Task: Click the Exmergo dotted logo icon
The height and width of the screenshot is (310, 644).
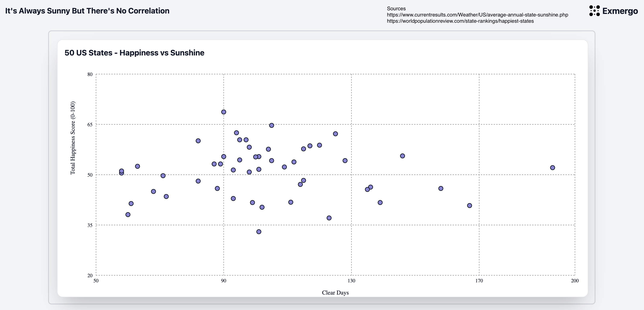Action: pos(594,11)
